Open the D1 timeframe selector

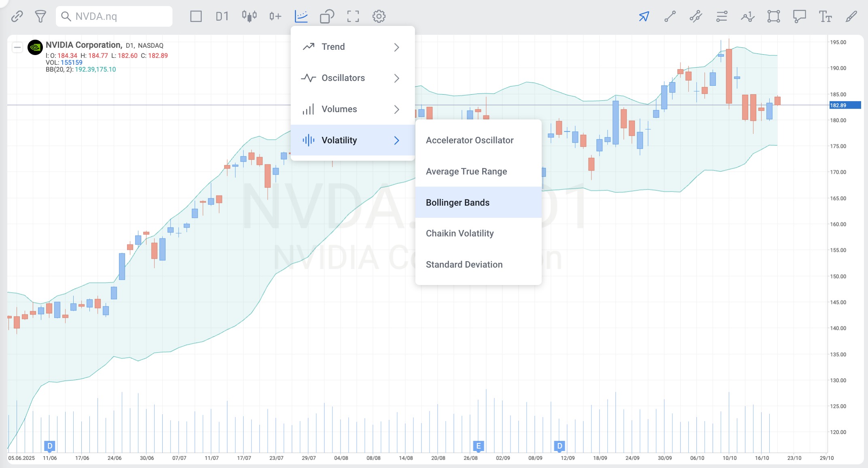click(x=222, y=16)
